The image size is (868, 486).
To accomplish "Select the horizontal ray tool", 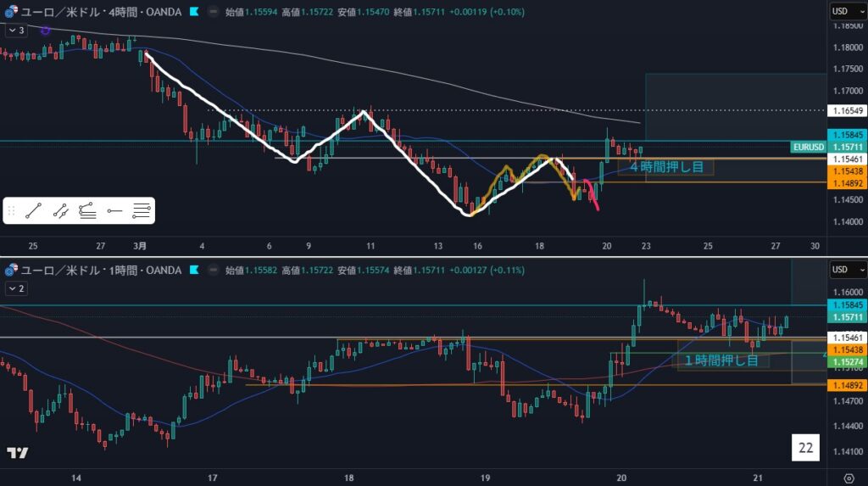I will pyautogui.click(x=114, y=211).
